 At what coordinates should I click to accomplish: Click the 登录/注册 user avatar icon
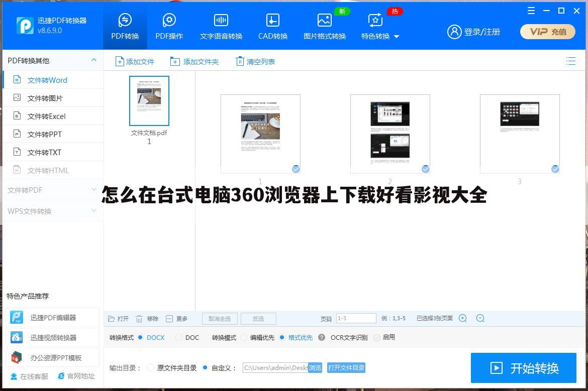point(454,32)
